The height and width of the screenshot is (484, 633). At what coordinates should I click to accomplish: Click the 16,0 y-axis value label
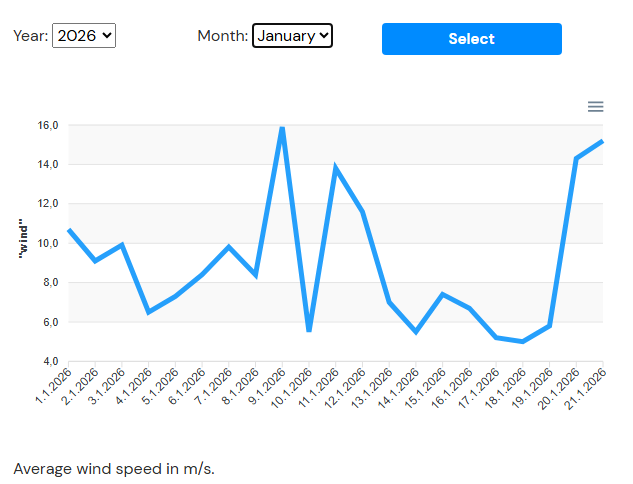point(49,125)
